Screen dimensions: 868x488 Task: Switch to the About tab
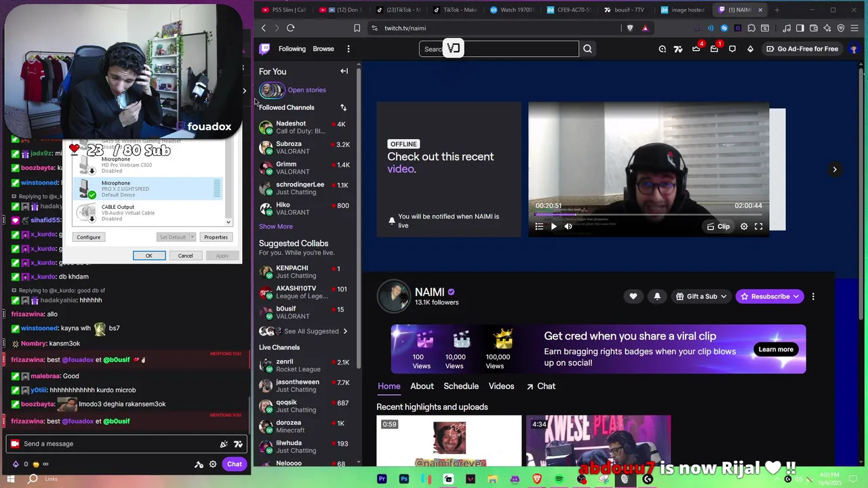click(422, 386)
